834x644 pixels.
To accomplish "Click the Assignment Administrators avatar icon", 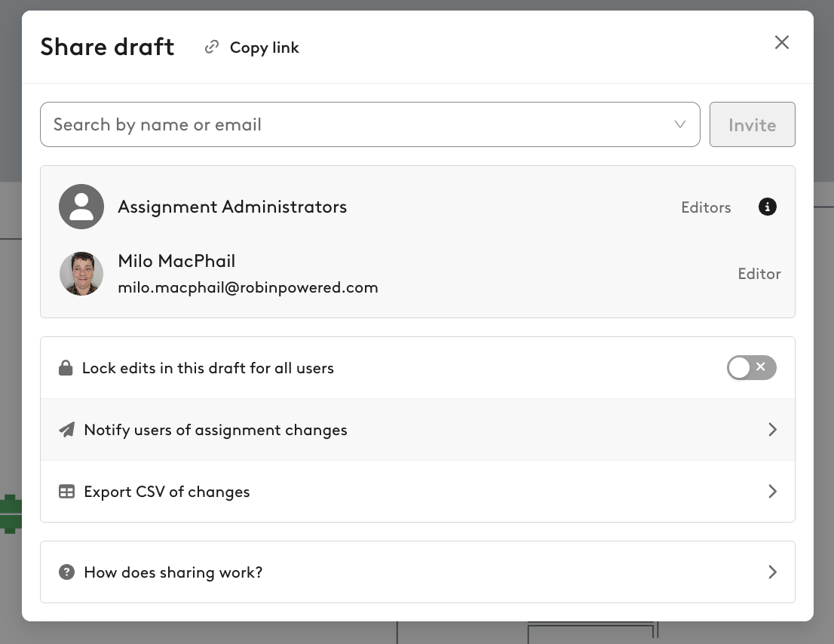I will click(81, 207).
